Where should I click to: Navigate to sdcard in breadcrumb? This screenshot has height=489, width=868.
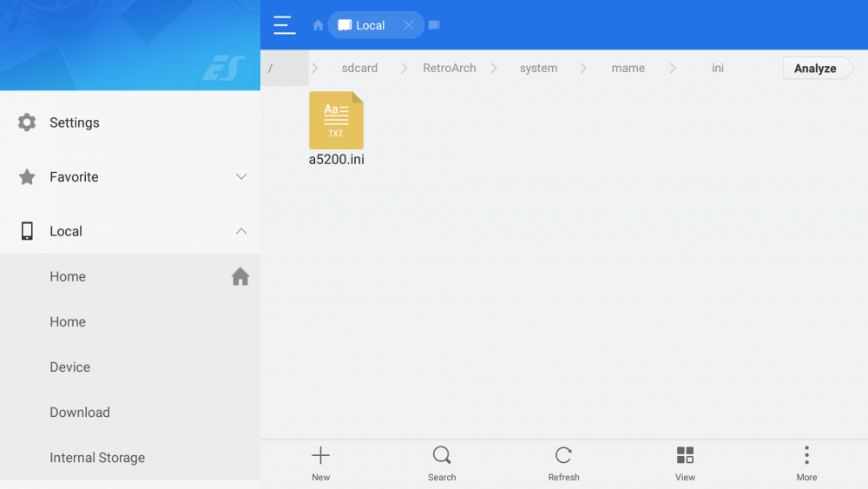point(359,68)
